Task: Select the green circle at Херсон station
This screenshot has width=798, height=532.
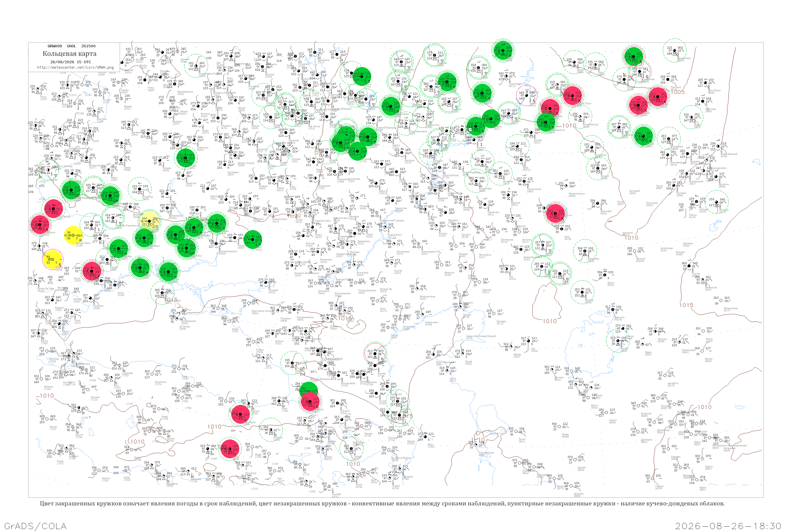Action: pos(168,271)
